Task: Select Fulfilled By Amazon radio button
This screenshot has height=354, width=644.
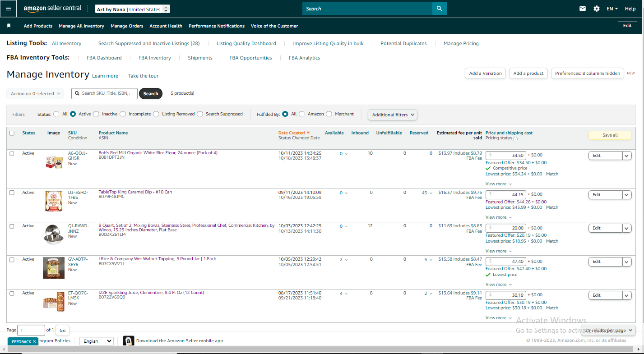Action: point(302,114)
